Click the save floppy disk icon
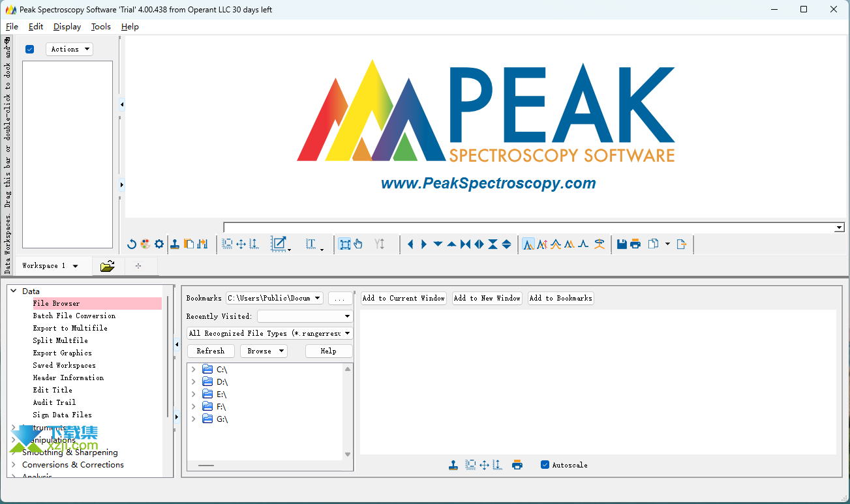850x504 pixels. 622,244
